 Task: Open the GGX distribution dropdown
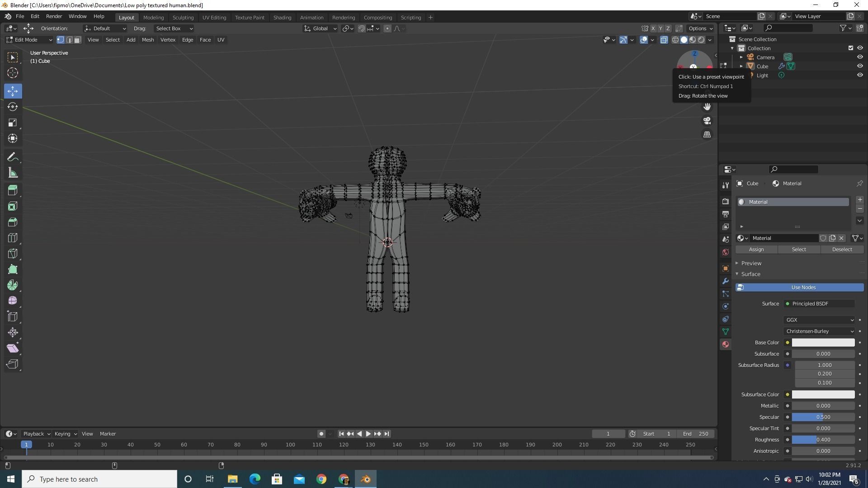coord(819,320)
